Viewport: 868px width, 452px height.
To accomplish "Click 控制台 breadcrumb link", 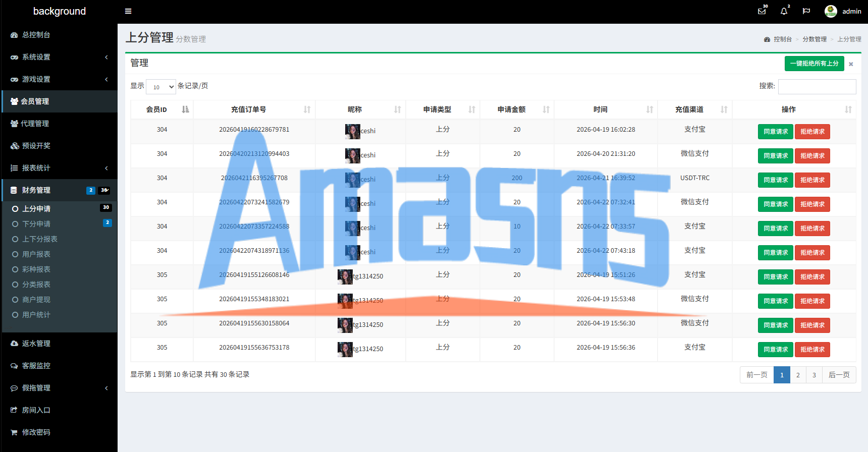I will coord(783,39).
